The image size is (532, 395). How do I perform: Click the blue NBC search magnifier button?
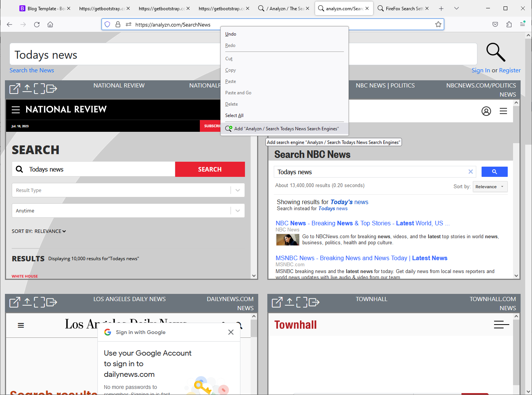click(x=494, y=172)
